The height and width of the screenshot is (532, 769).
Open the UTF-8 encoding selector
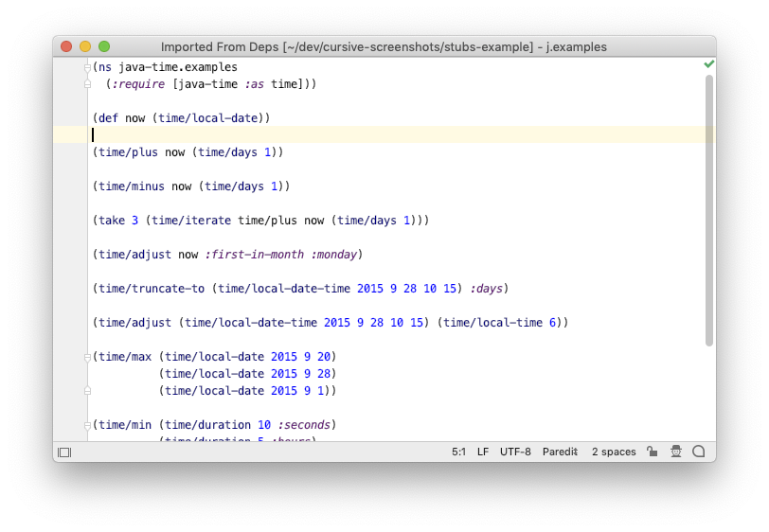(515, 452)
